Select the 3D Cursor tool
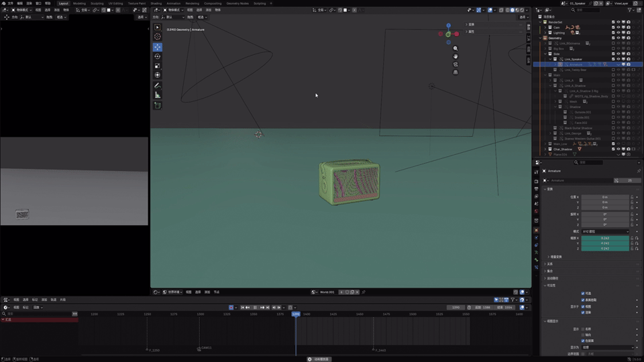 point(157,36)
